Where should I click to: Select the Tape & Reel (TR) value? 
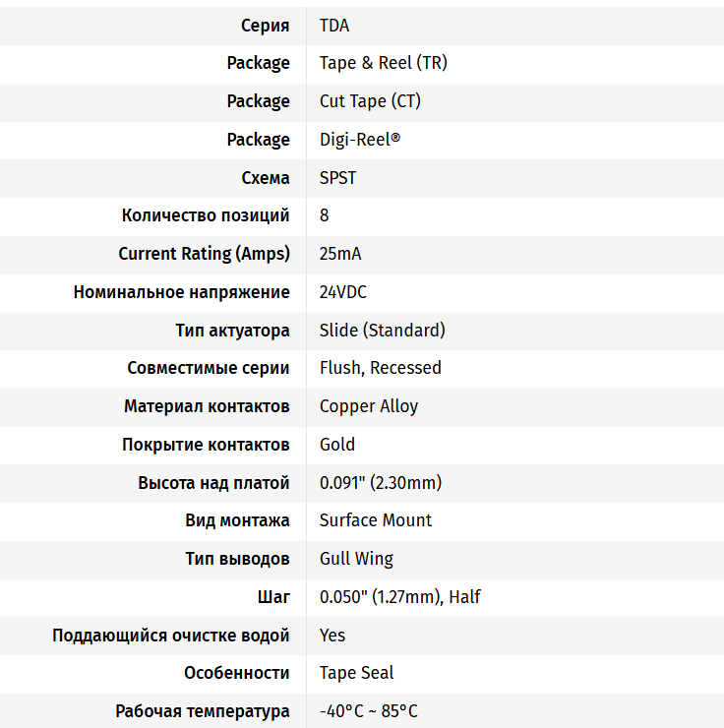tap(384, 63)
